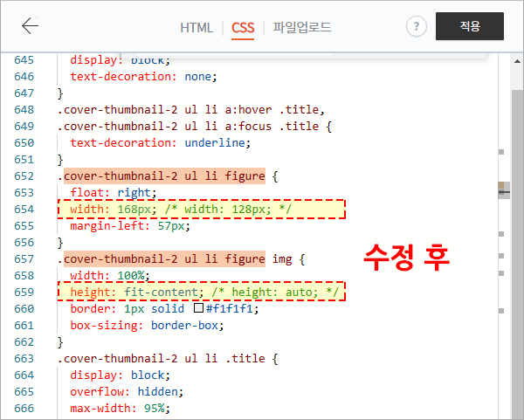This screenshot has width=524, height=420.
Task: Click line number 652 in the gutter
Action: 24,176
